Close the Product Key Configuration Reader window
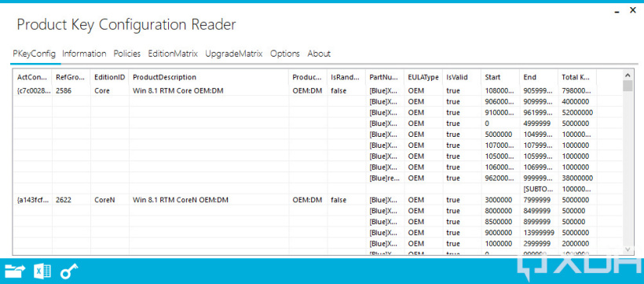Viewport: 644px width, 284px height. coord(633,11)
